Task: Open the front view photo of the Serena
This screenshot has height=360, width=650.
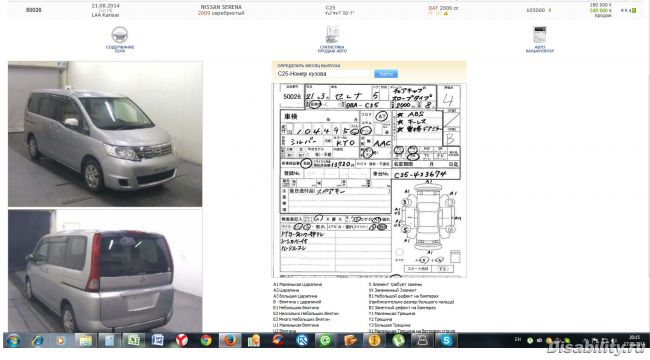Action: 105,134
